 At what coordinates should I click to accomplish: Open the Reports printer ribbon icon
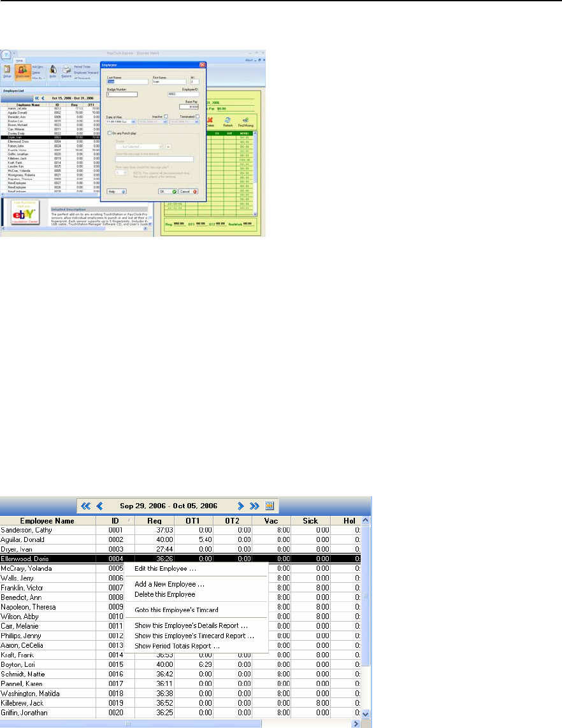pos(66,71)
